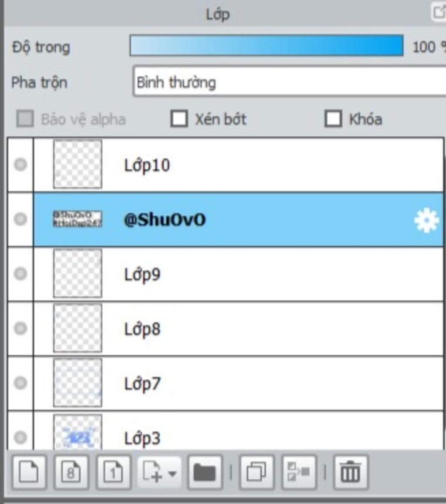446x504 pixels.
Task: Open the Pha trộn blend mode dropdown
Action: pos(290,82)
